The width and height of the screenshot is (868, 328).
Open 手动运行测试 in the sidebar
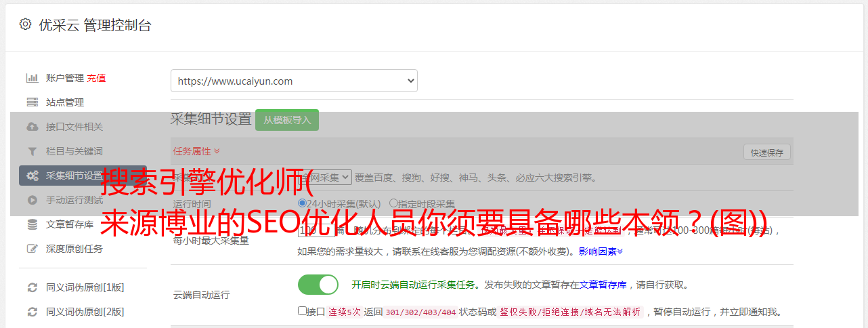point(74,200)
